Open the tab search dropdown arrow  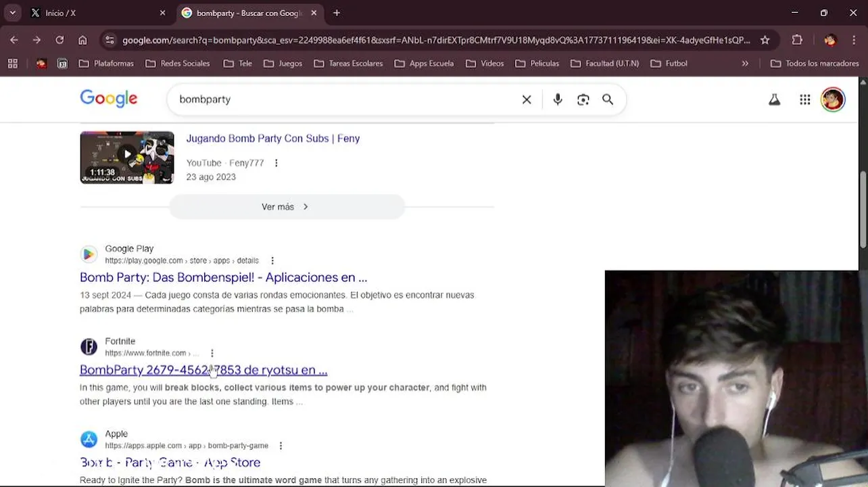click(x=12, y=13)
